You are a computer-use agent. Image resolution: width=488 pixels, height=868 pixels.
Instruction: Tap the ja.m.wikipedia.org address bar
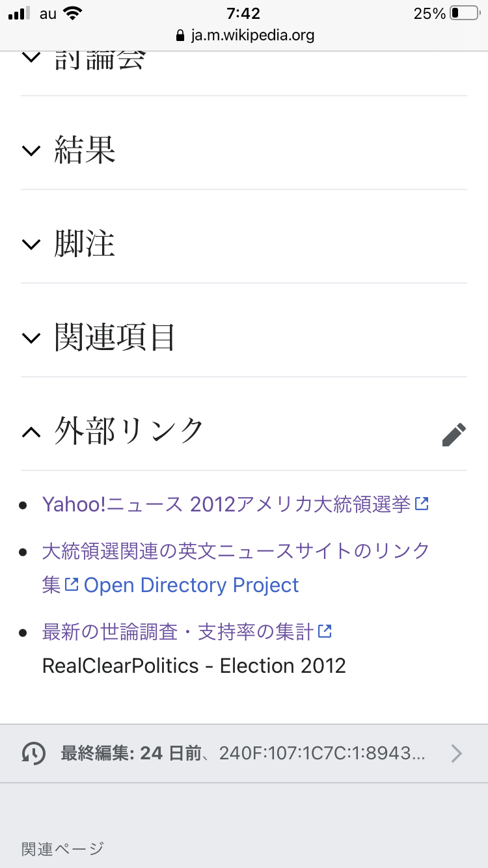(x=252, y=35)
